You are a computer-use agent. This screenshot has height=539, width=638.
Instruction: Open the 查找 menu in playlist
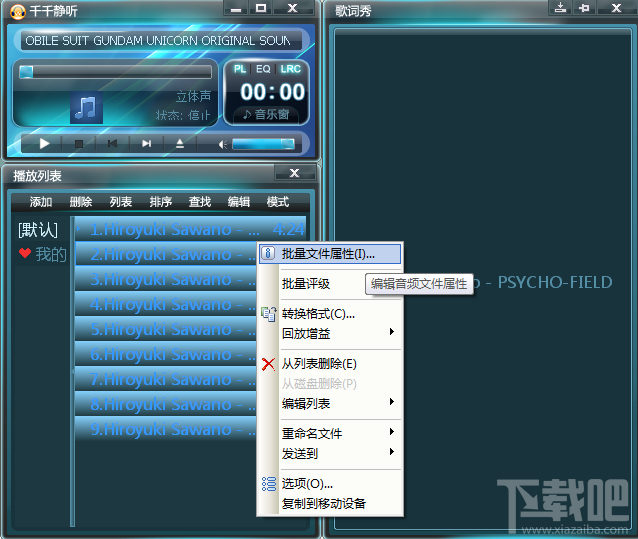click(200, 202)
